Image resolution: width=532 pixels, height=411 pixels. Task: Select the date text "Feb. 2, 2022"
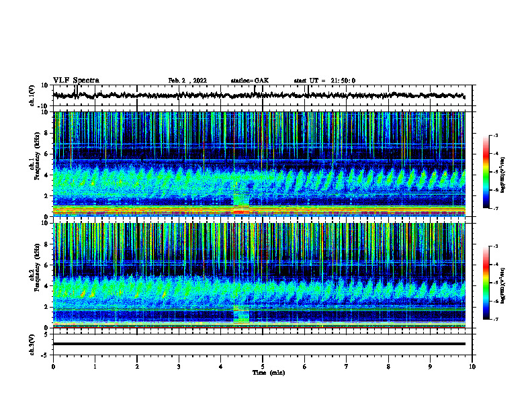click(x=187, y=81)
